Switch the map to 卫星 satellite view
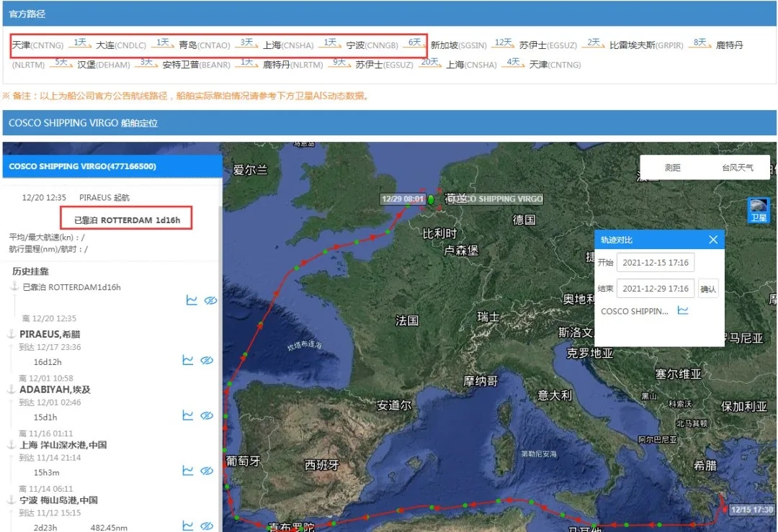Viewport: 778px width, 532px height. [x=758, y=210]
